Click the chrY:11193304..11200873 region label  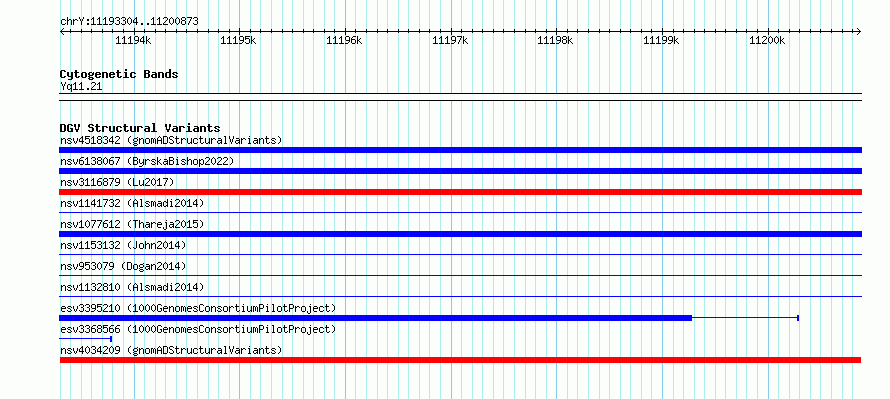tap(129, 22)
